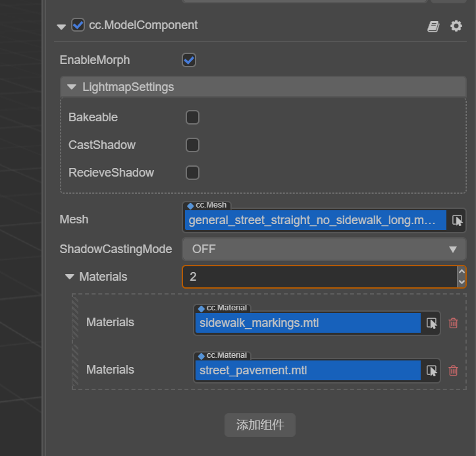
Task: Pick asset for sidewalk_markings material slot
Action: point(432,323)
